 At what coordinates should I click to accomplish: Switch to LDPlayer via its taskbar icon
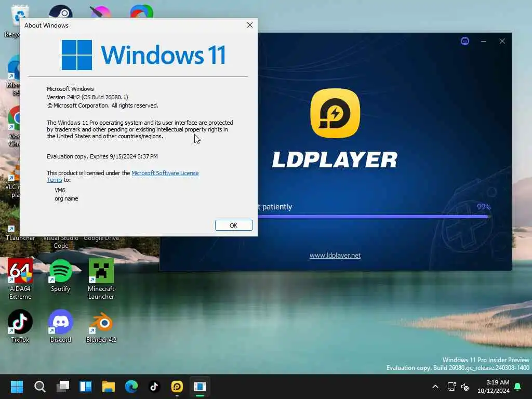177,387
